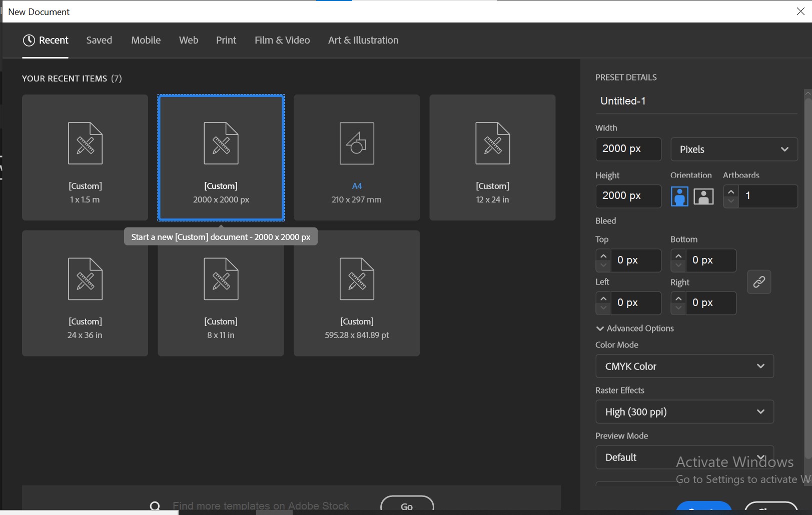This screenshot has width=812, height=515.
Task: Decrease the Top bleed value
Action: pos(603,265)
